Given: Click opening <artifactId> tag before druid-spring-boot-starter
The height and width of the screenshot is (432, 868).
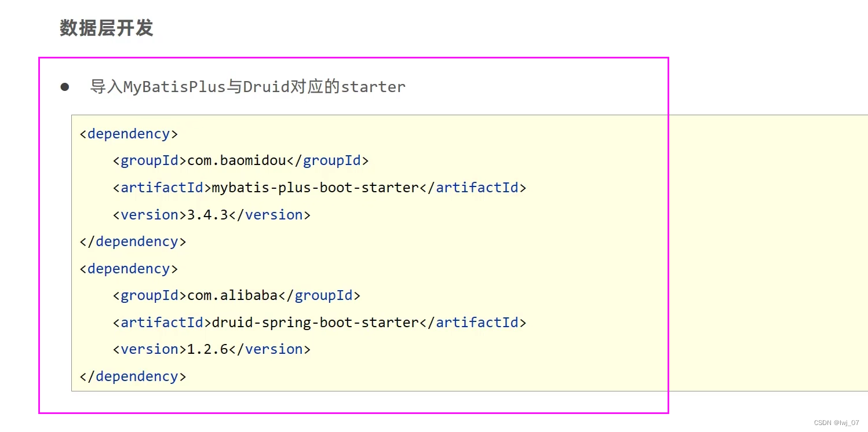Looking at the screenshot, I should tap(162, 323).
